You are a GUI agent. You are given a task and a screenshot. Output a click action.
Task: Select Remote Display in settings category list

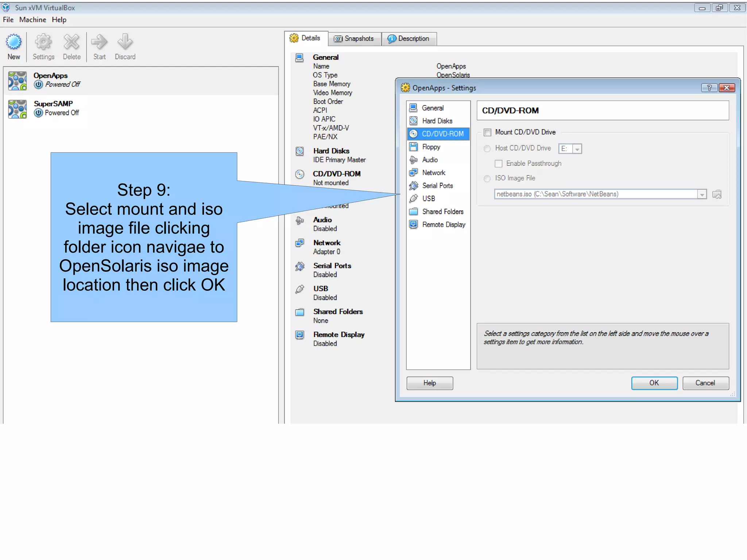pos(438,225)
